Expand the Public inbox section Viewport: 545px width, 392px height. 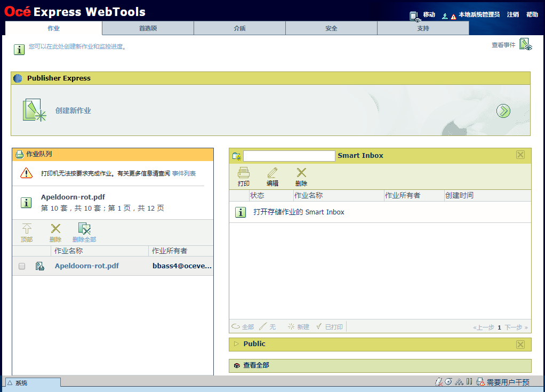pos(236,343)
